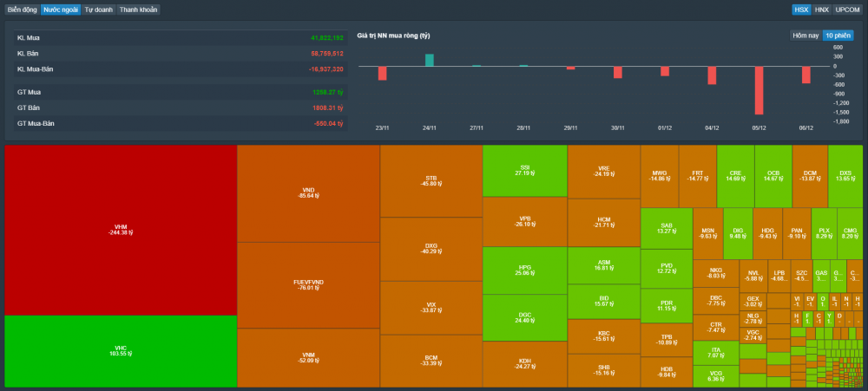
Task: Select the Nước ngoài tab
Action: coord(61,10)
